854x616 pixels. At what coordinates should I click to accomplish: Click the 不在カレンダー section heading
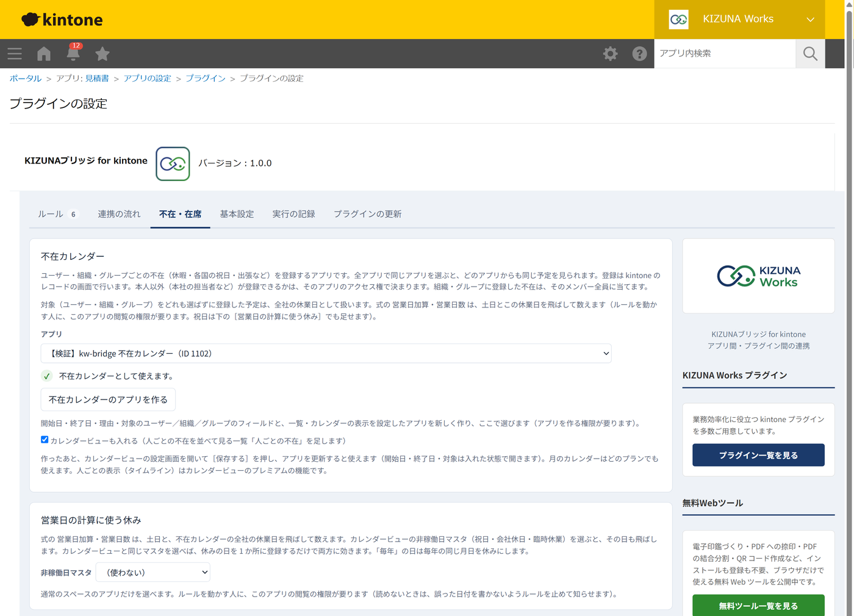73,257
